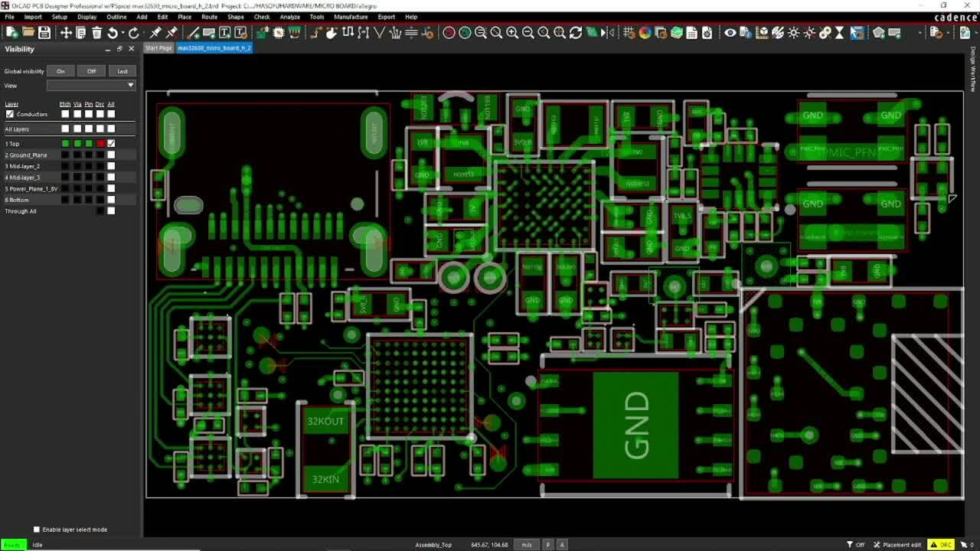
Task: Click the red color swatch for layer 1 Top
Action: [x=100, y=144]
